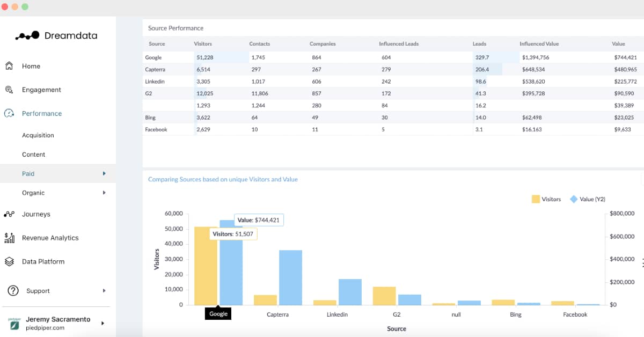Toggle Value (Y2) series in legend
Image resolution: width=644 pixels, height=337 pixels.
pos(588,199)
